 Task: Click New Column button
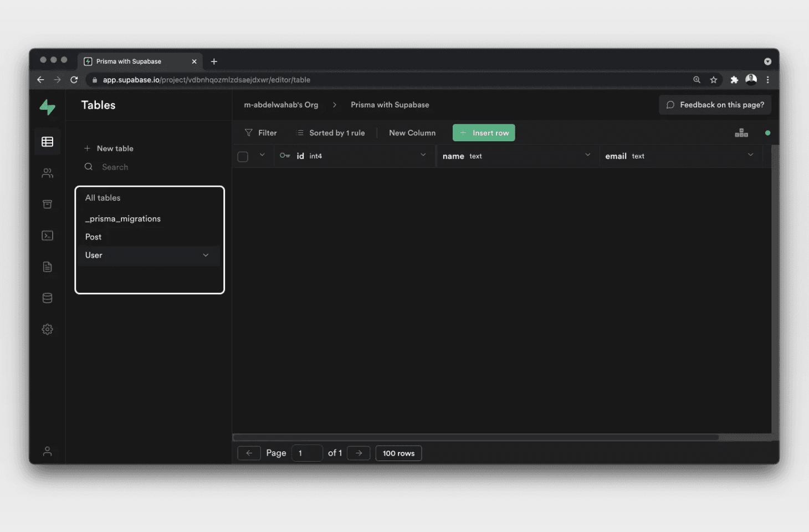[x=412, y=133]
